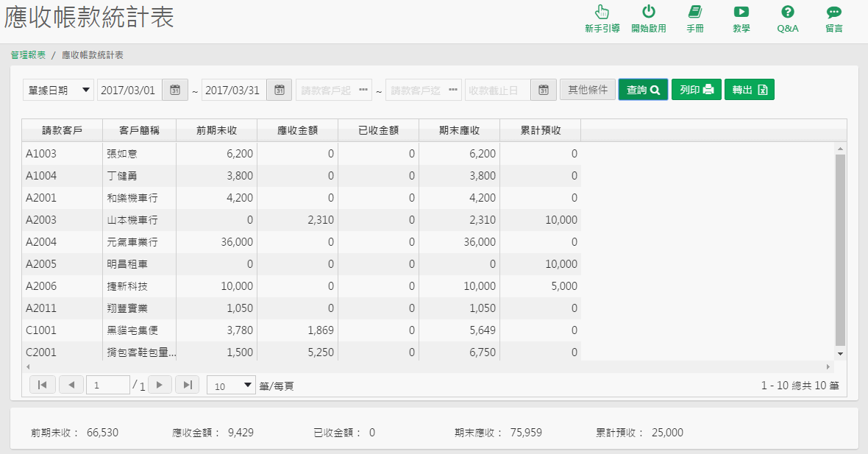Go to last page of results
868x454 pixels.
click(188, 385)
